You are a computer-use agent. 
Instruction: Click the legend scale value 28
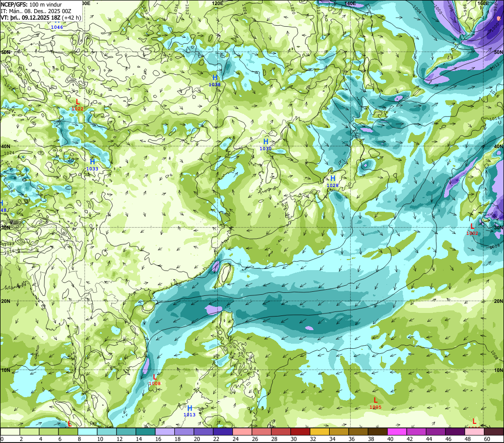274,439
